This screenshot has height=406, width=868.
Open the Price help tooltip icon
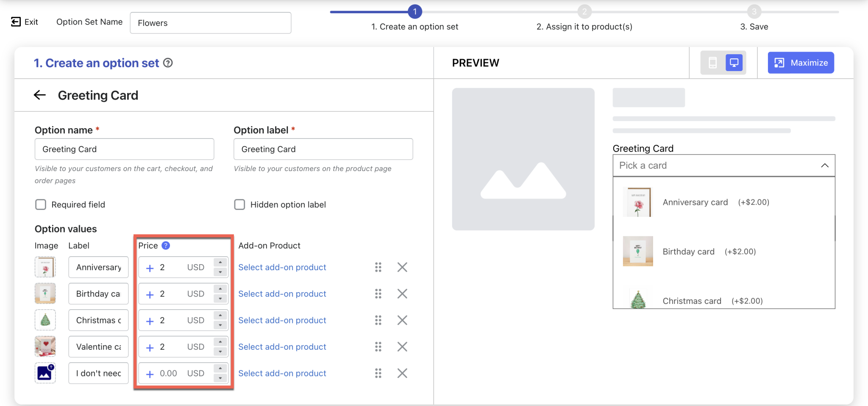coord(166,245)
